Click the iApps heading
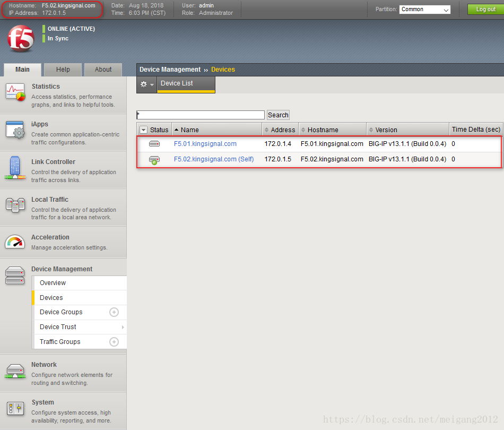 click(40, 124)
